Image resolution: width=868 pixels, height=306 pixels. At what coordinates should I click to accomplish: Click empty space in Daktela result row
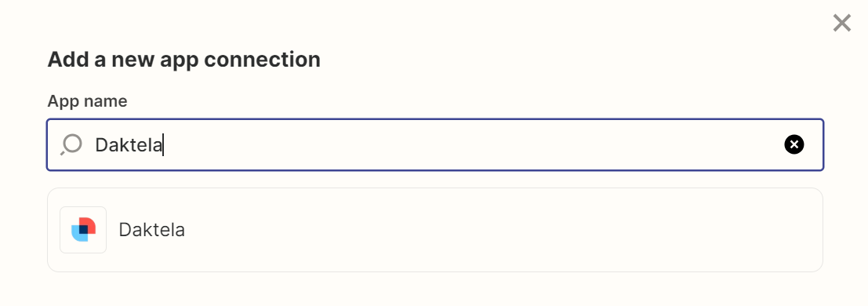tap(498, 229)
